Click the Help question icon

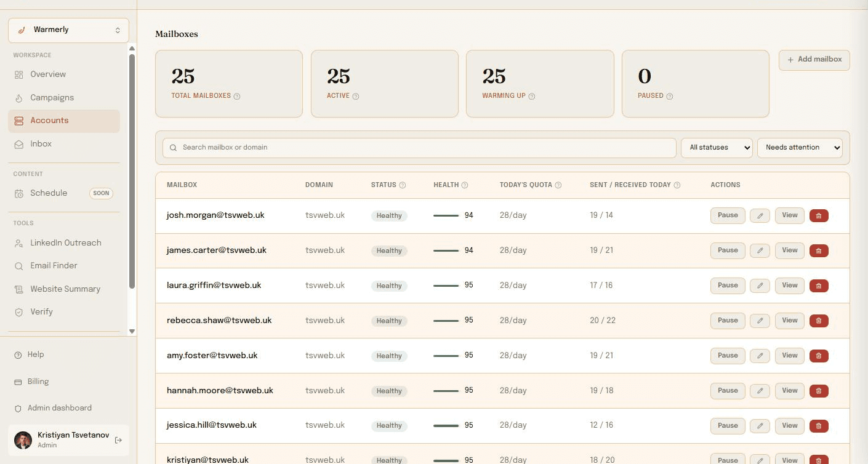18,355
